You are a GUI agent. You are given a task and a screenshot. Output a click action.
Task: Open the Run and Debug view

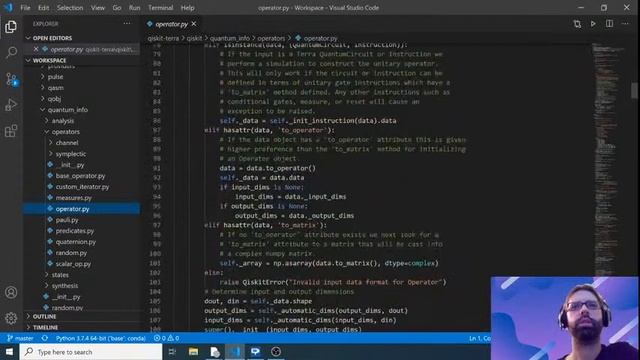11,105
